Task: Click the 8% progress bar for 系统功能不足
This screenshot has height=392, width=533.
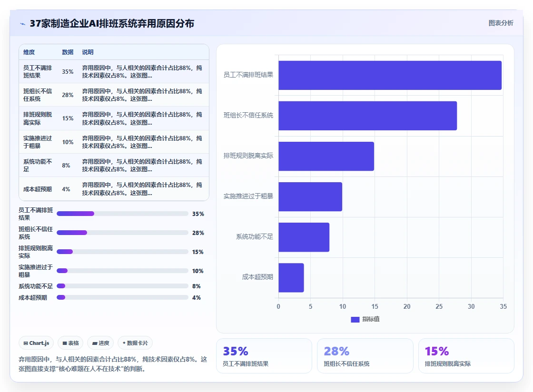Action: pos(122,286)
